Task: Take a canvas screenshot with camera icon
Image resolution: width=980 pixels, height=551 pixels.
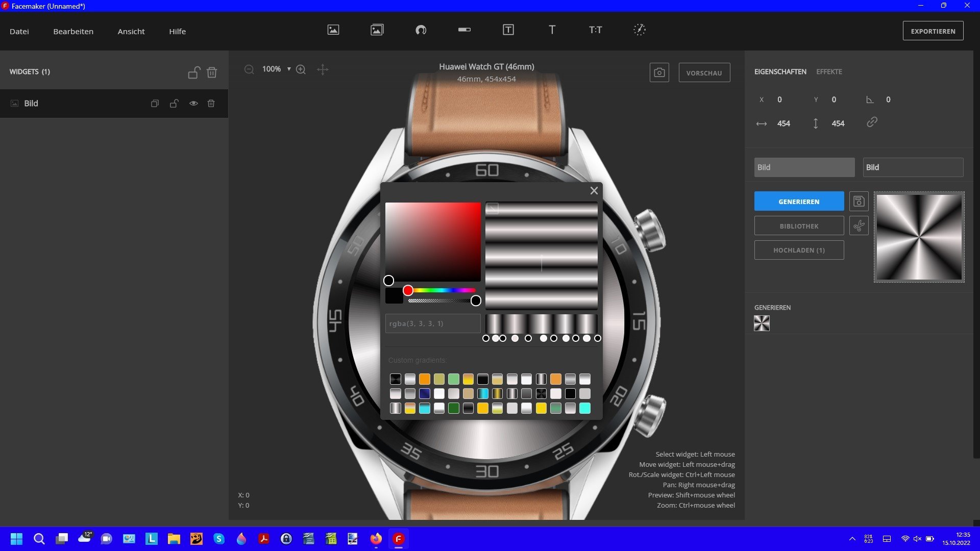Action: [x=659, y=73]
